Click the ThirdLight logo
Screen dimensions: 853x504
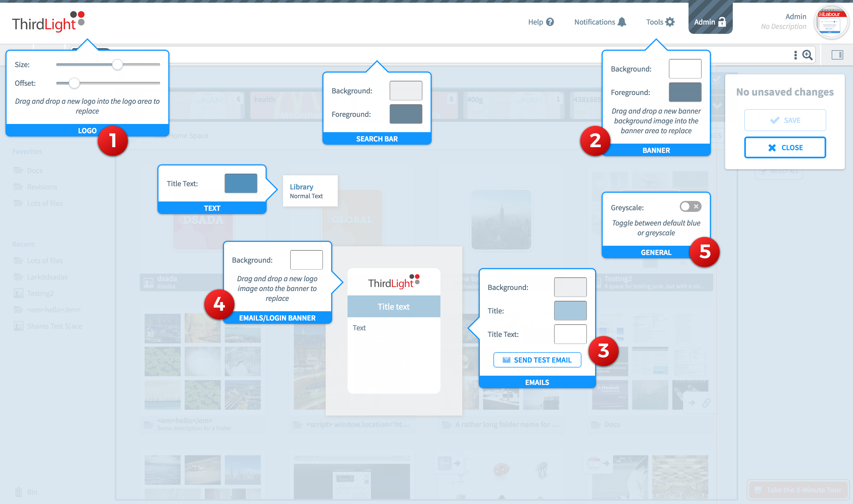(x=48, y=22)
